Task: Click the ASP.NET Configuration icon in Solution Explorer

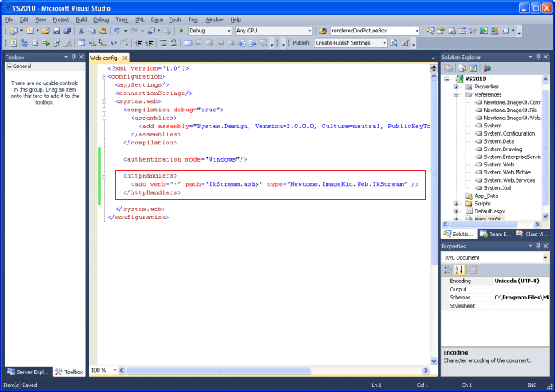Action: point(488,68)
